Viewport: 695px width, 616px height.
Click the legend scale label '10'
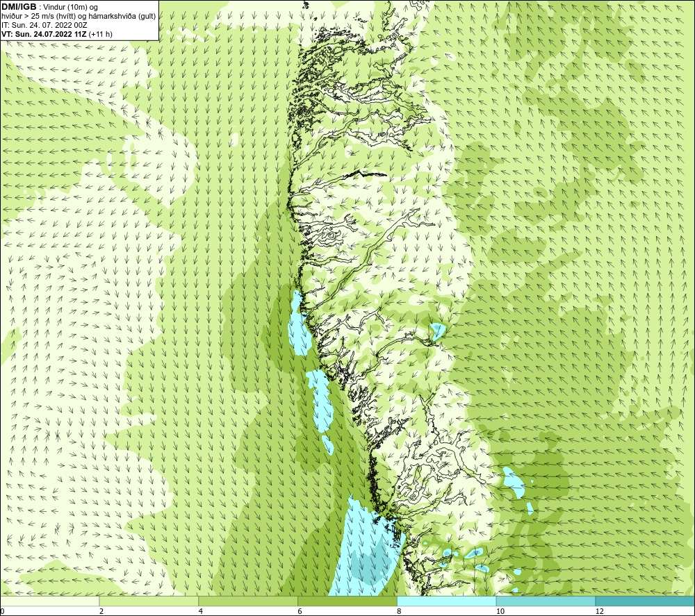pyautogui.click(x=500, y=611)
